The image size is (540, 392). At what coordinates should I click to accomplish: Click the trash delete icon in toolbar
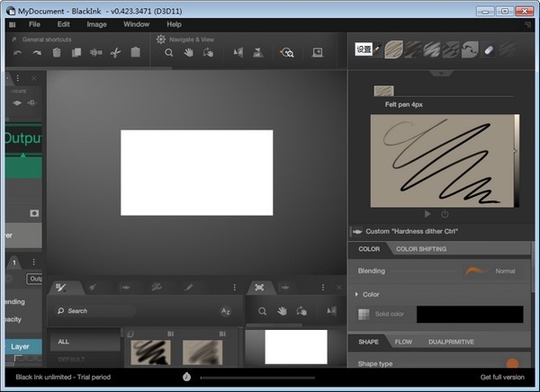click(57, 53)
